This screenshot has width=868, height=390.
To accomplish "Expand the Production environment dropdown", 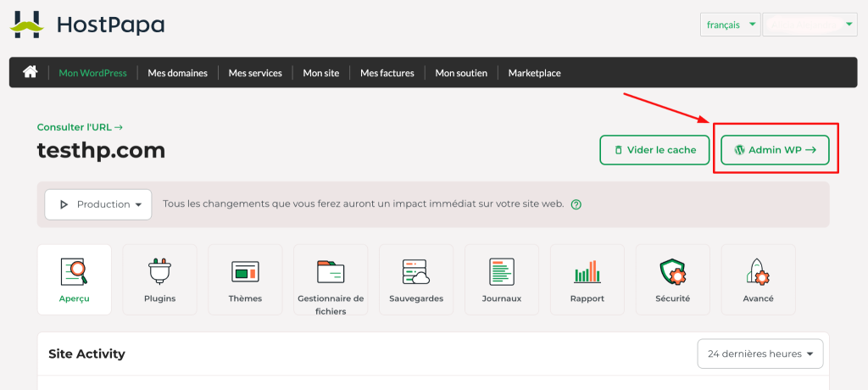I will point(98,204).
